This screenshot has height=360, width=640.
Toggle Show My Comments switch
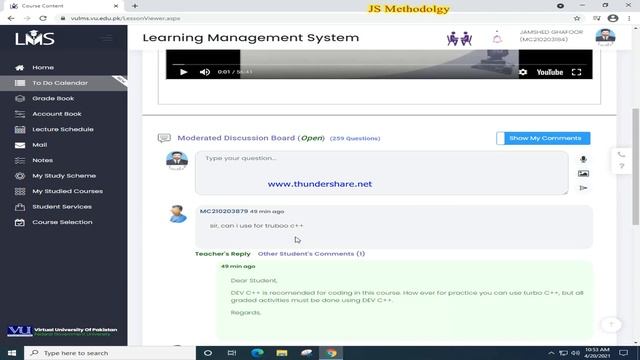543,138
